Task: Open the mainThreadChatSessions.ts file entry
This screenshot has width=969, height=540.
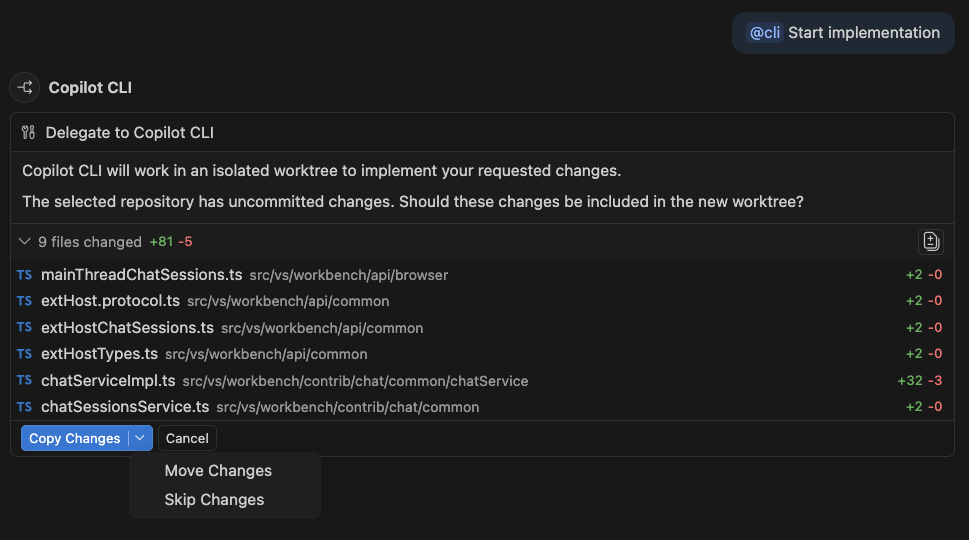Action: click(x=141, y=275)
